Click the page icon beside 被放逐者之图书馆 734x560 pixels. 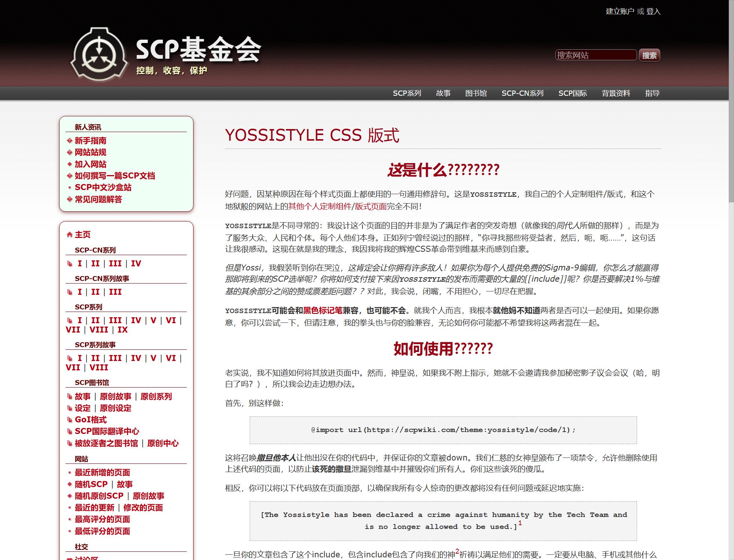click(x=69, y=443)
